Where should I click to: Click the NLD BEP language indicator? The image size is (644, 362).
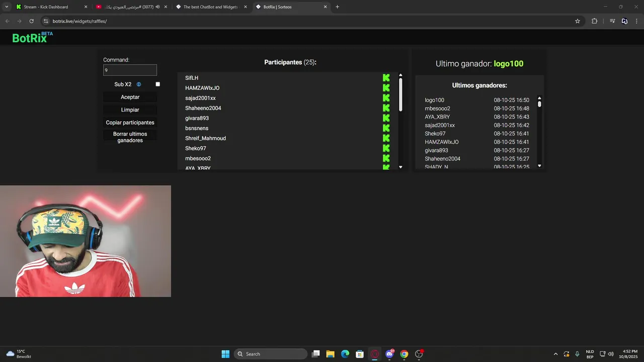(590, 354)
